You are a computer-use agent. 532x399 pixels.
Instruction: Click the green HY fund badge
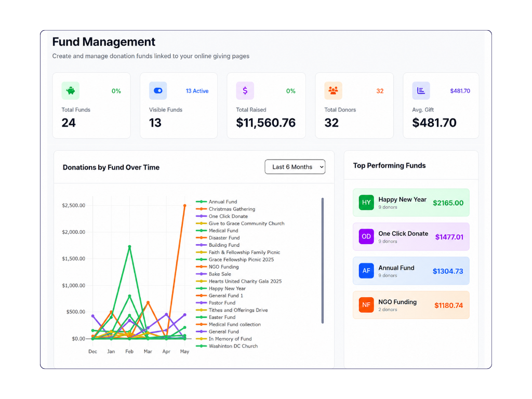click(x=366, y=203)
